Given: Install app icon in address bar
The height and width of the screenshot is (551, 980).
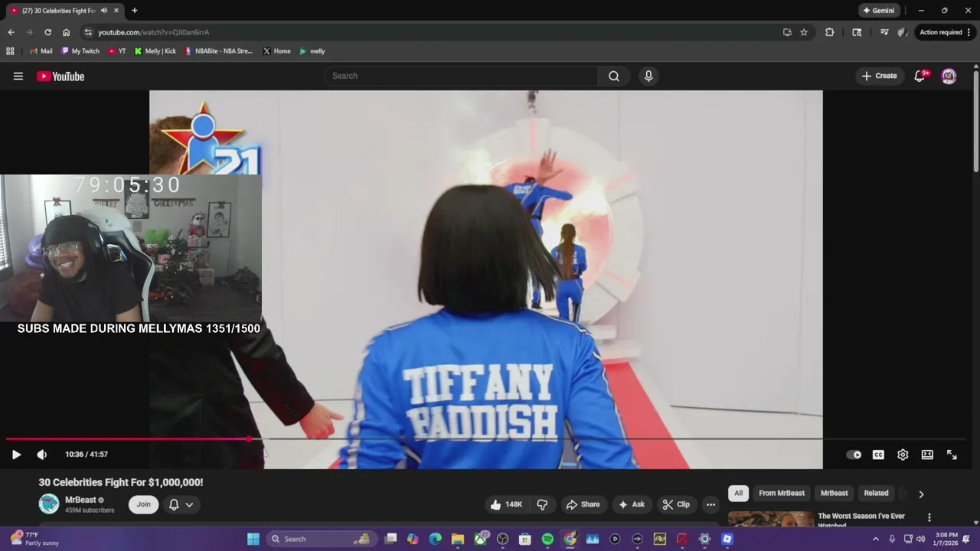Looking at the screenshot, I should point(787,32).
